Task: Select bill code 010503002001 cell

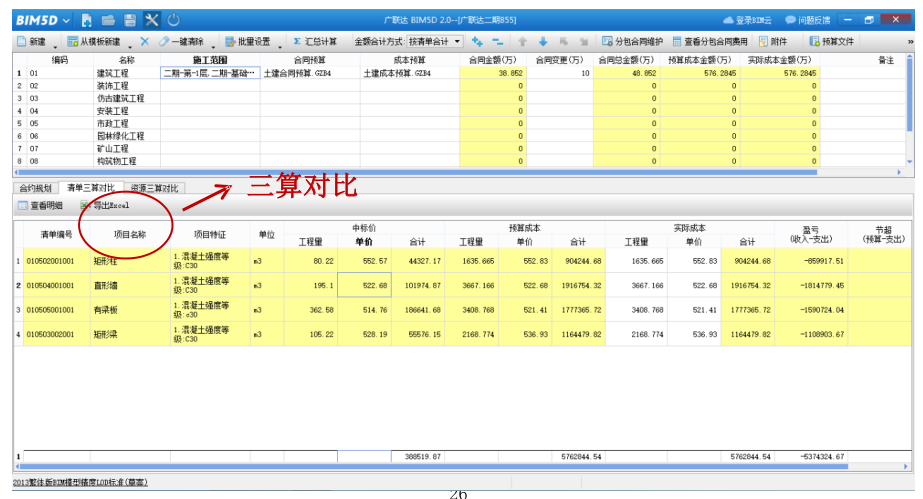Action: point(57,334)
